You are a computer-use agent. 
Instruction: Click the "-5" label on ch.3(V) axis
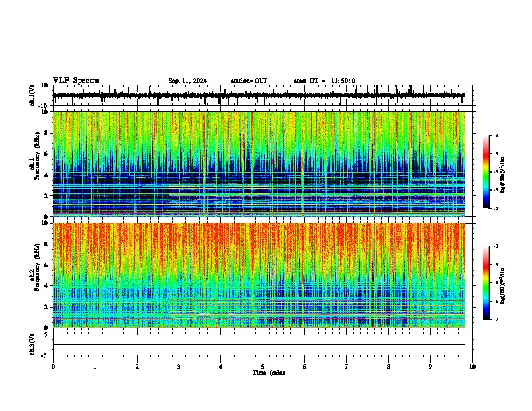point(46,355)
